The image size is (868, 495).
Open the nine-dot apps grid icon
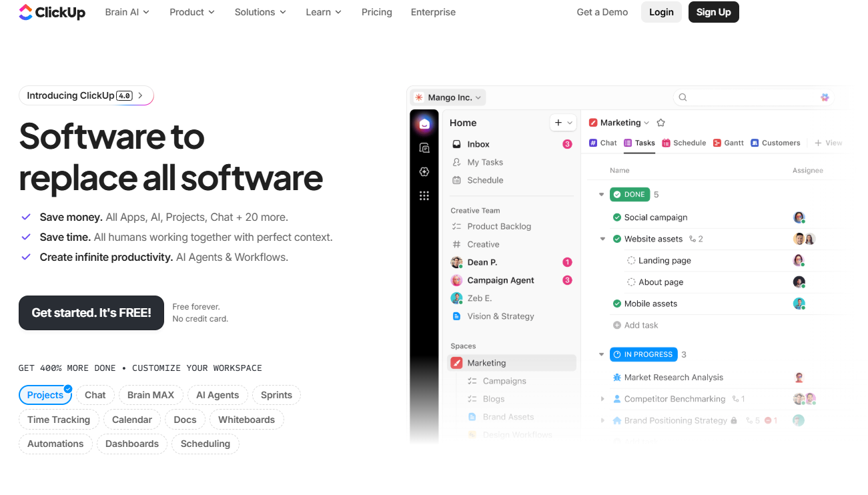424,195
